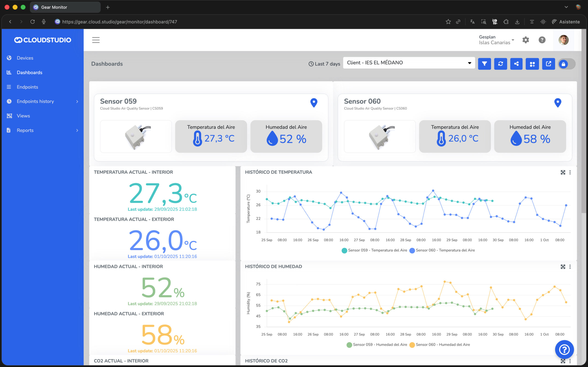
Task: Open Histórico de Humedad options menu
Action: click(x=570, y=267)
